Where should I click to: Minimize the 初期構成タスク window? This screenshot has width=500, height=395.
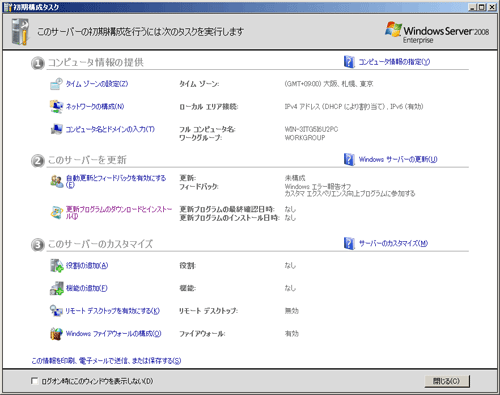[x=472, y=7]
